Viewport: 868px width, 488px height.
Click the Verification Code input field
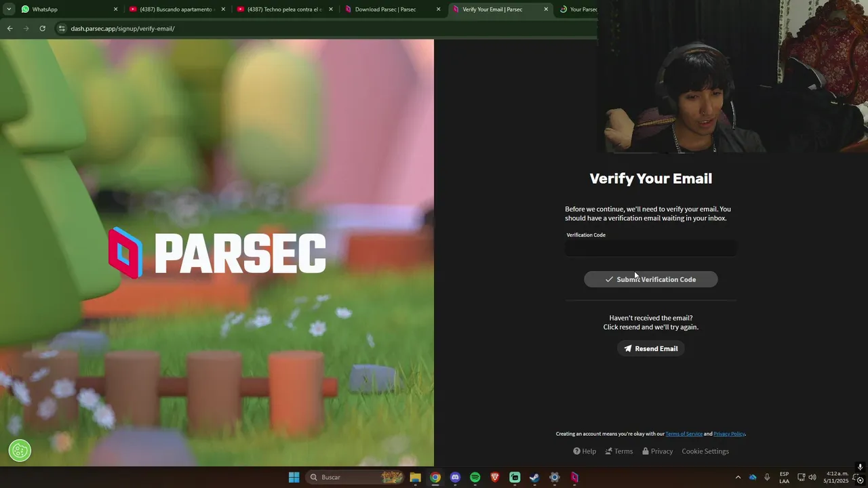[x=651, y=249]
